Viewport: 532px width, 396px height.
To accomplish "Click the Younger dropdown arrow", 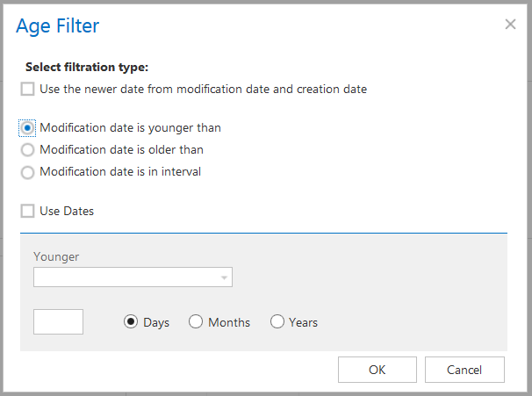I will (225, 278).
